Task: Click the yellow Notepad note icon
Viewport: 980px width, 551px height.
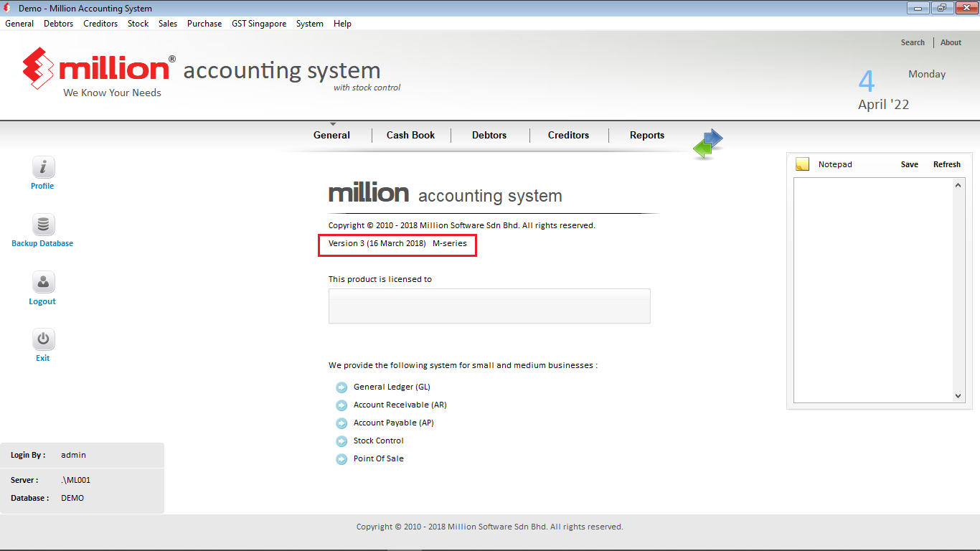Action: click(x=802, y=164)
